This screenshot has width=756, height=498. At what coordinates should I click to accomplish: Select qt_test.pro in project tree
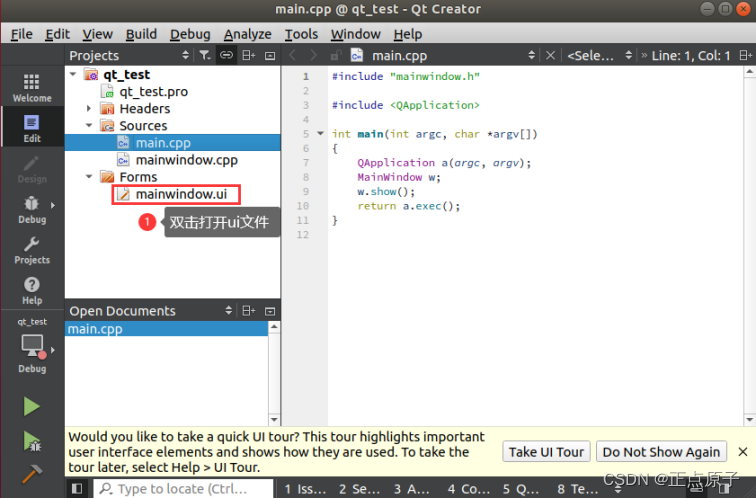[x=153, y=92]
